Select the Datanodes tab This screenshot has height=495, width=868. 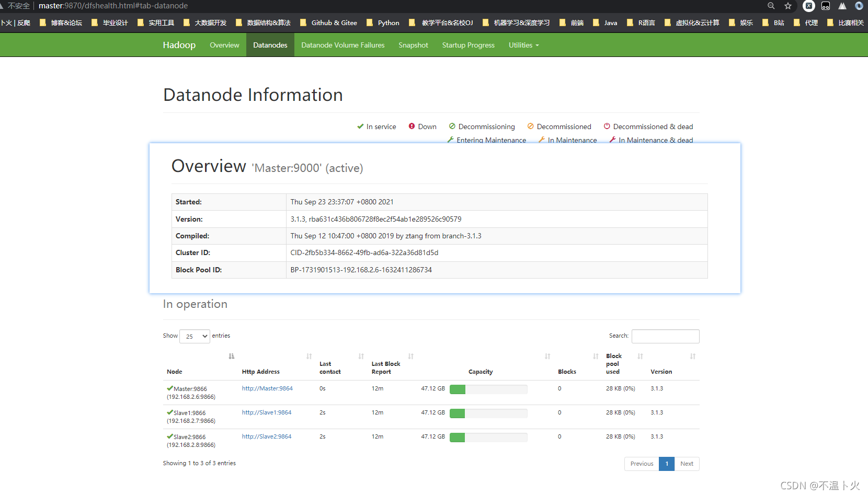[270, 45]
